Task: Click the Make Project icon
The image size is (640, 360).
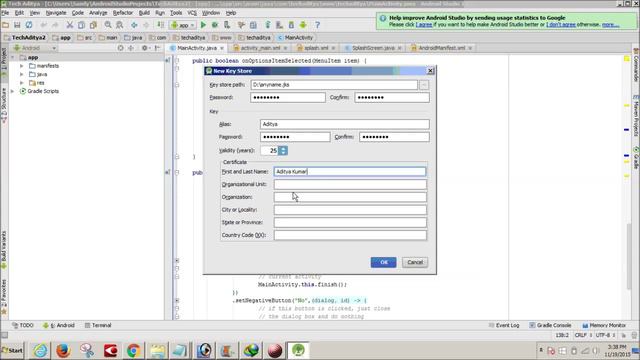Action: pos(160,25)
